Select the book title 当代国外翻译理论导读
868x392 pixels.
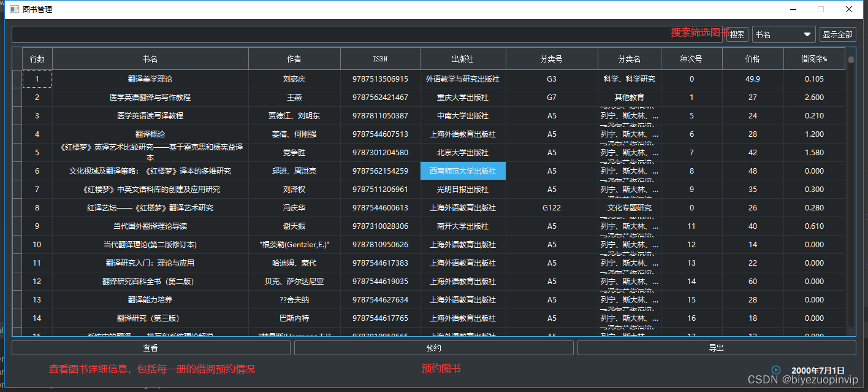pos(150,226)
